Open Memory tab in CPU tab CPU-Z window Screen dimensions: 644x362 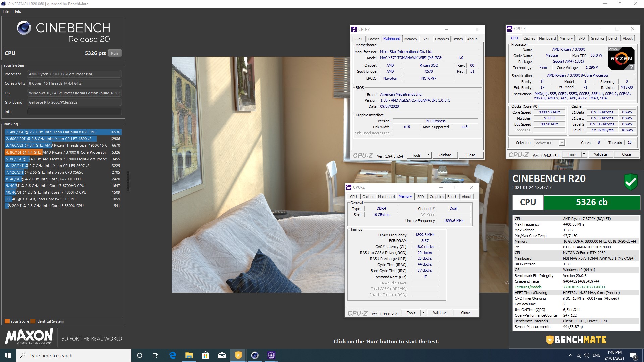pyautogui.click(x=566, y=38)
